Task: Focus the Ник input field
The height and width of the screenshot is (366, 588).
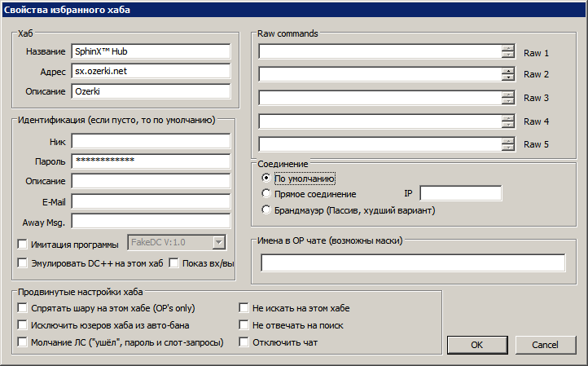Action: point(151,142)
